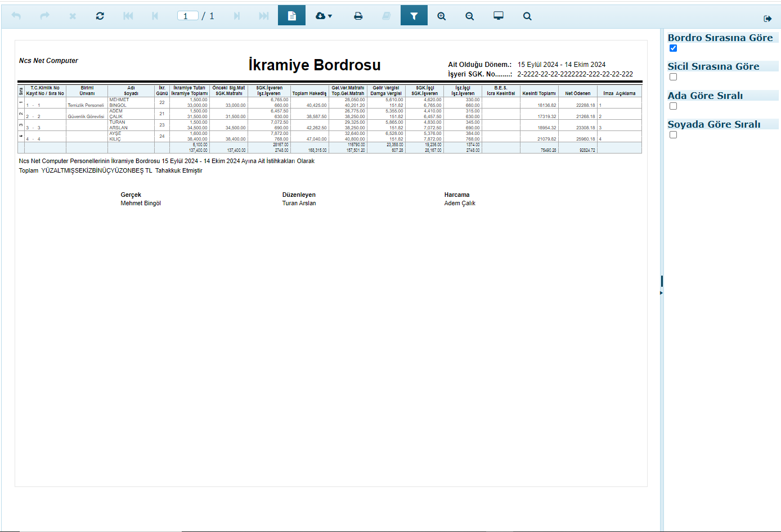Click the undo arrow in the toolbar

coord(16,16)
